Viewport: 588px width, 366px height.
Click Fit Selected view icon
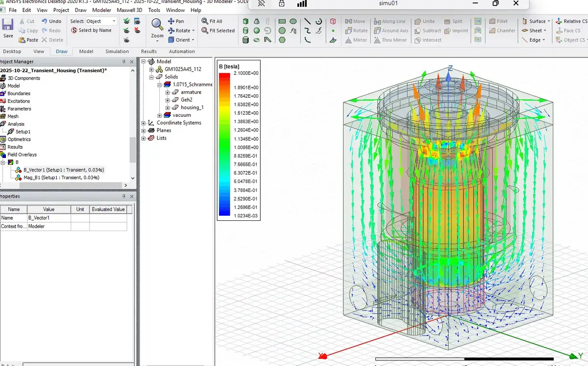(x=205, y=30)
